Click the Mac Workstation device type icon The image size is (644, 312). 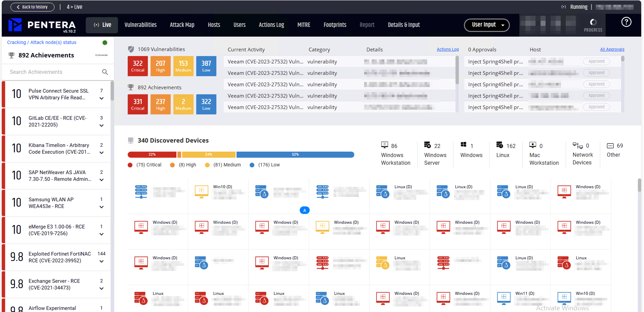532,145
